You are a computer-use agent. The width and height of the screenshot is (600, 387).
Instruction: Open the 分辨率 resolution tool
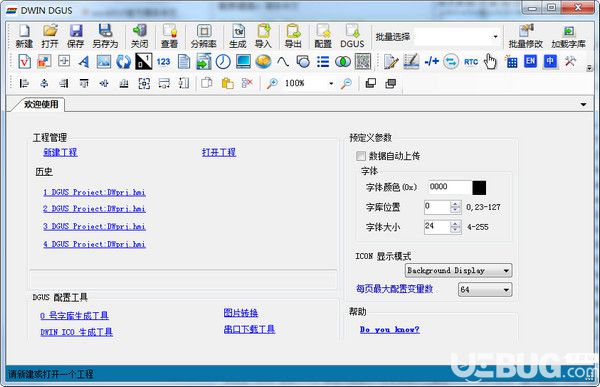point(204,36)
